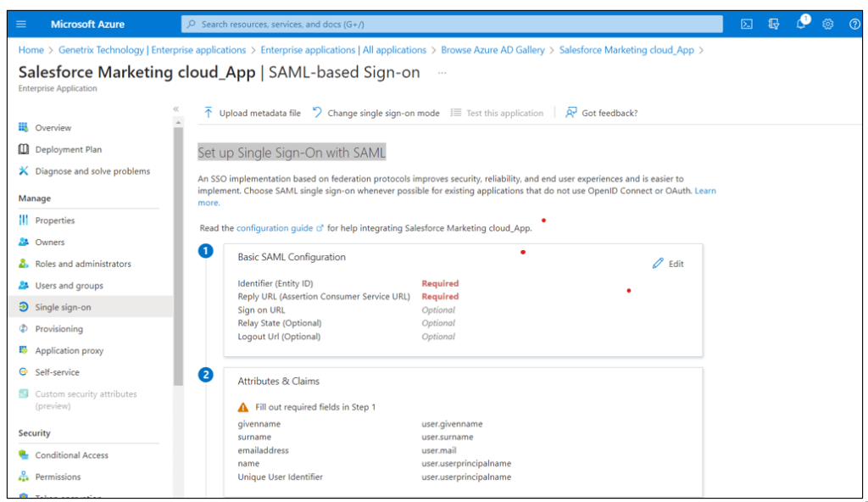Image resolution: width=868 pixels, height=502 pixels.
Task: Open the Help question mark icon
Action: pyautogui.click(x=854, y=24)
